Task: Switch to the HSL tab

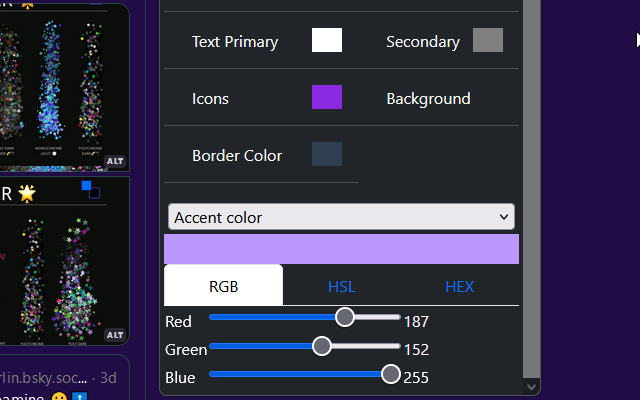Action: [341, 287]
